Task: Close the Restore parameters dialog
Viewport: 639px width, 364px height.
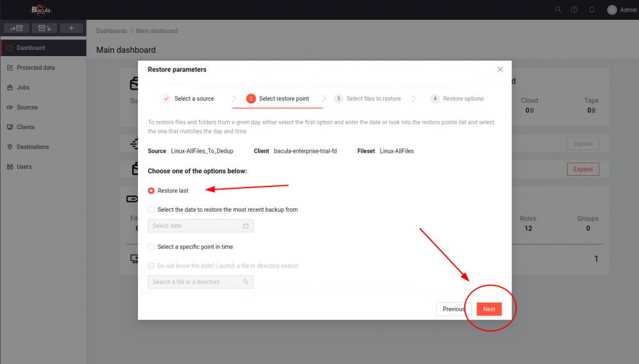Action: coord(500,69)
